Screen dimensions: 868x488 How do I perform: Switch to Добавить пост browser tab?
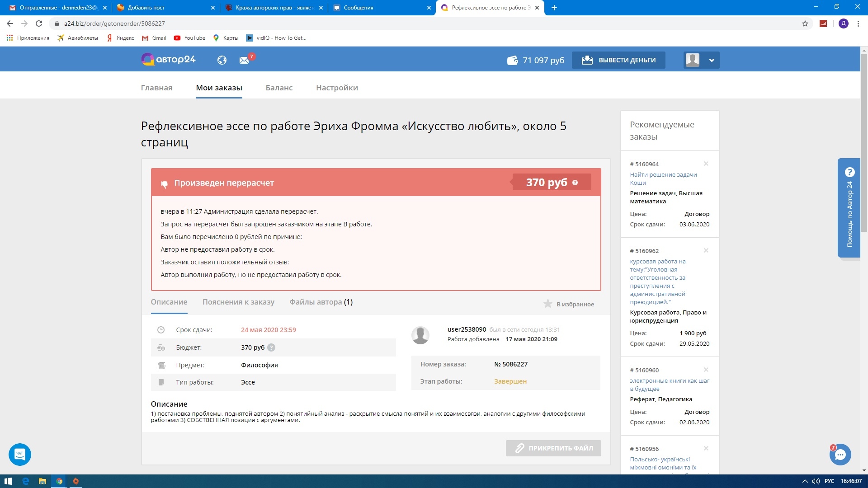coord(165,8)
